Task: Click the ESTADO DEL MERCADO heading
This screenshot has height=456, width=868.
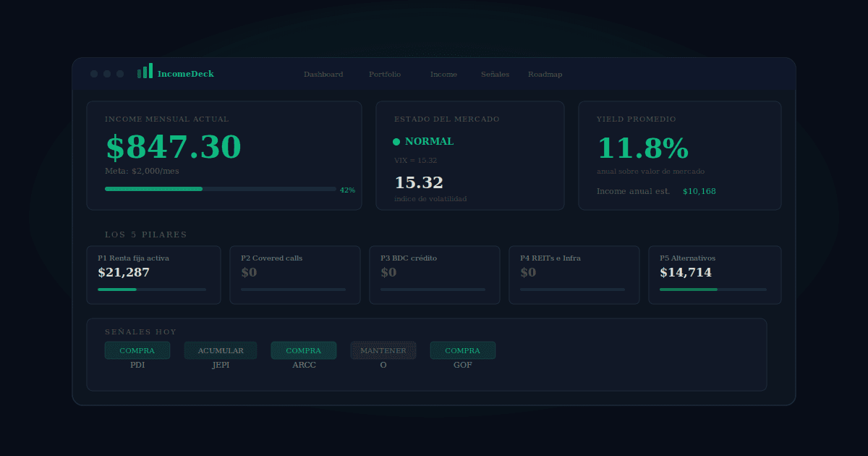Action: click(x=447, y=119)
